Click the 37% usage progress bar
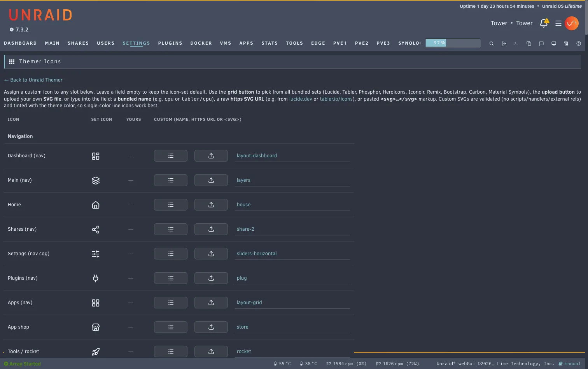The height and width of the screenshot is (369, 588). point(453,43)
